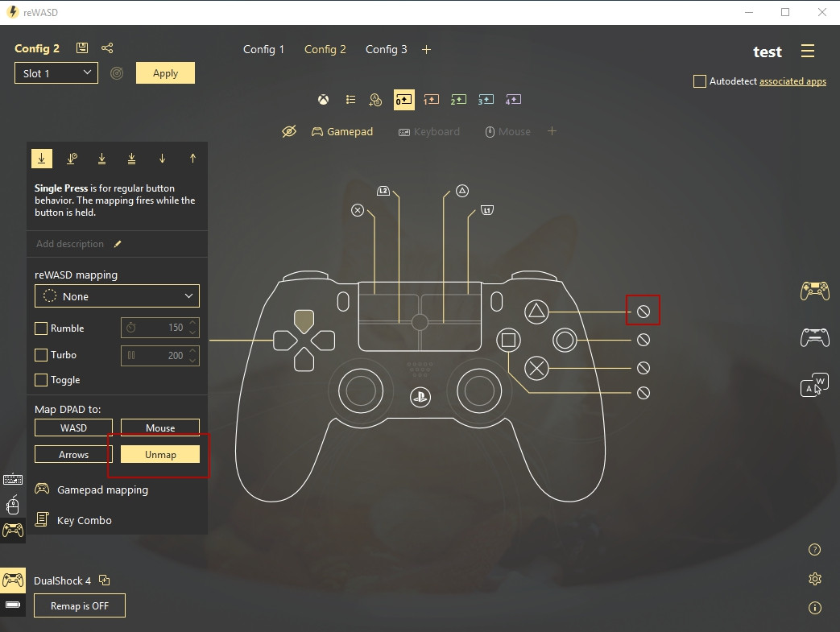Viewport: 840px width, 632px height.
Task: Select the second activator icon in the row
Action: coord(72,159)
